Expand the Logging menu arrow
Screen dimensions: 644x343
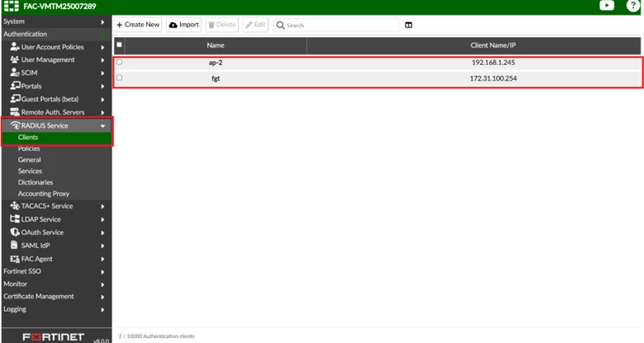(102, 309)
